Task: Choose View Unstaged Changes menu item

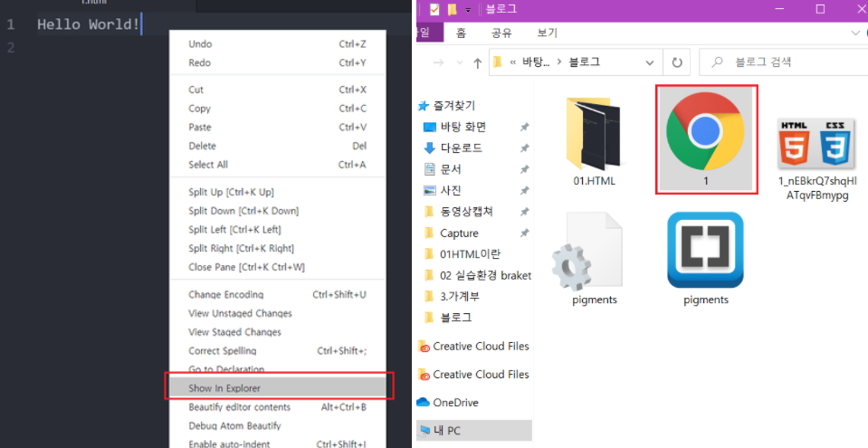Action: [277, 313]
